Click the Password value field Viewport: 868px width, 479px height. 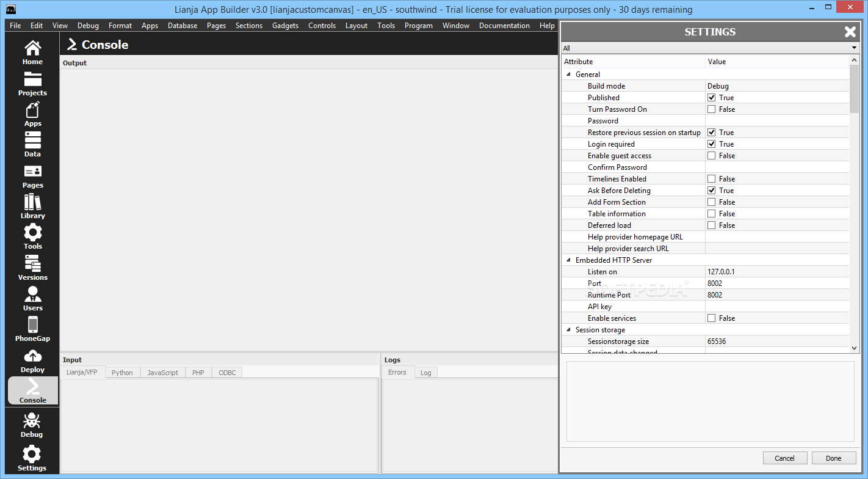777,120
